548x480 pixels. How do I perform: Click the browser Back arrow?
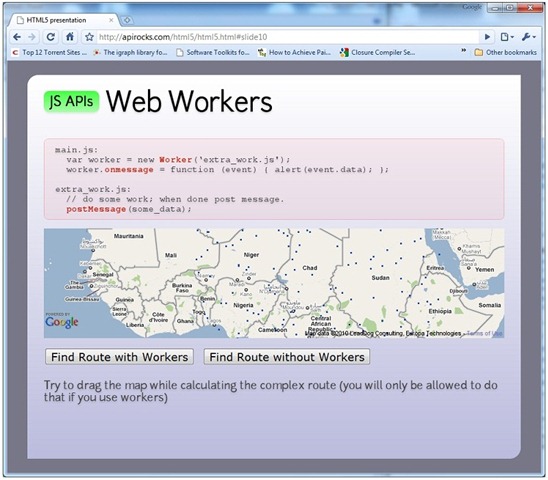click(x=17, y=37)
